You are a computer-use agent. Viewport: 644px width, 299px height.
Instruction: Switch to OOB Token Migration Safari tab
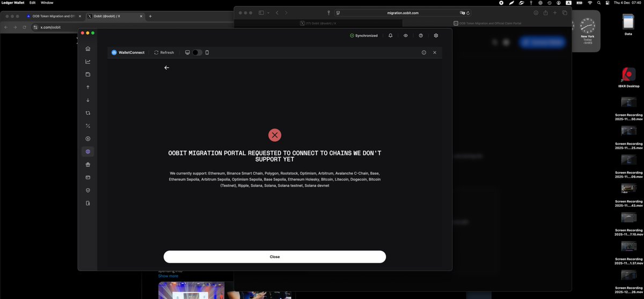pos(487,23)
